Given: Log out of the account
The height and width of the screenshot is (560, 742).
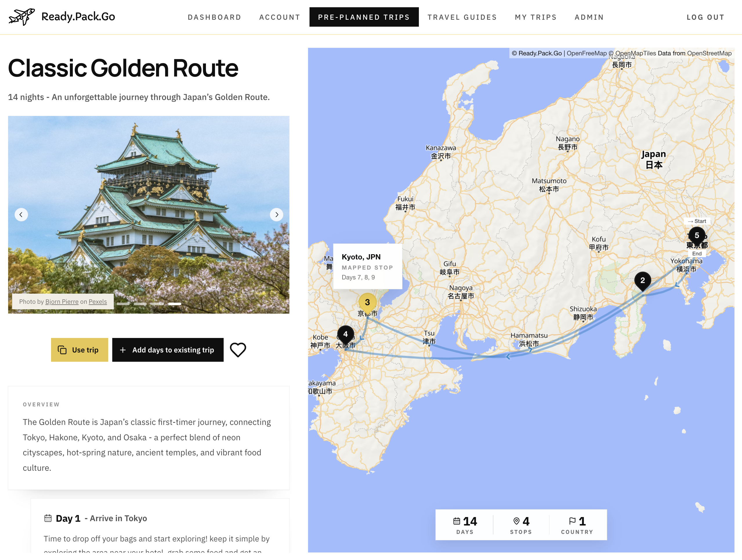Looking at the screenshot, I should tap(705, 17).
